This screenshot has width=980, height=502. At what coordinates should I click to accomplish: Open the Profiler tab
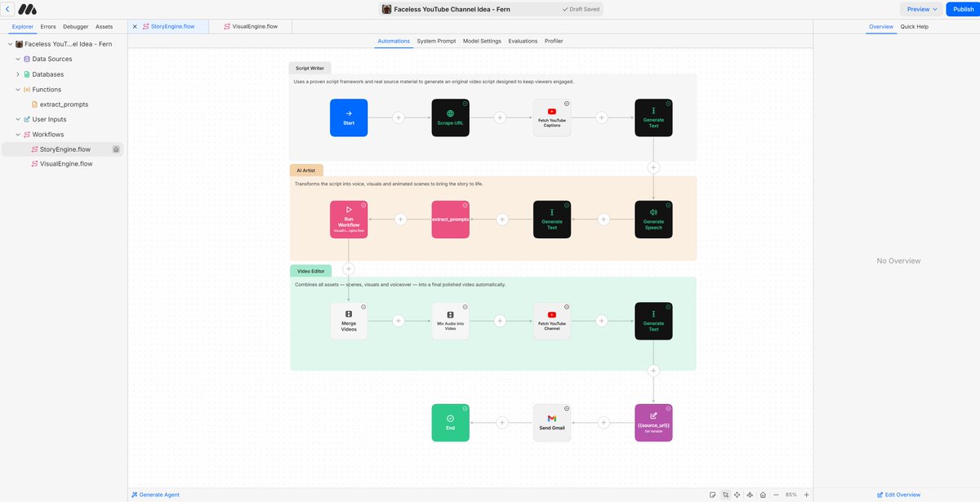pos(554,41)
